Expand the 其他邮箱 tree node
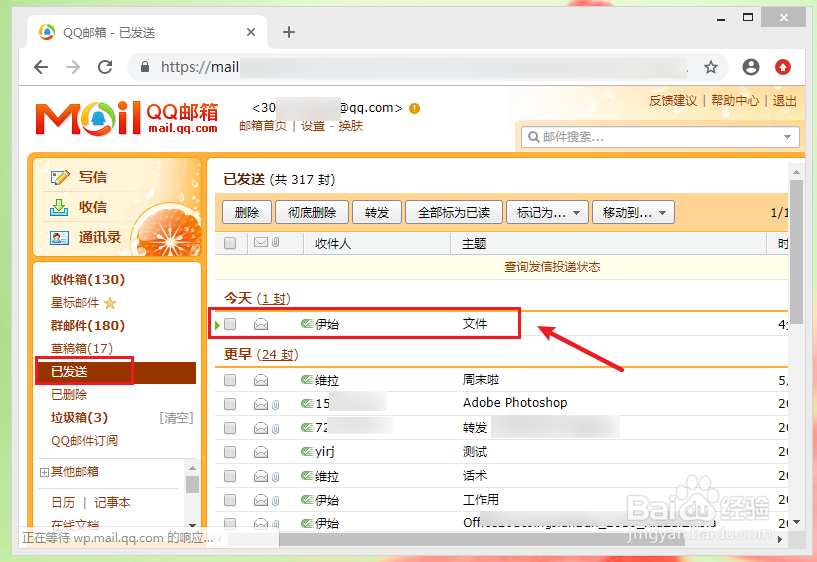The image size is (817, 562). click(x=44, y=472)
